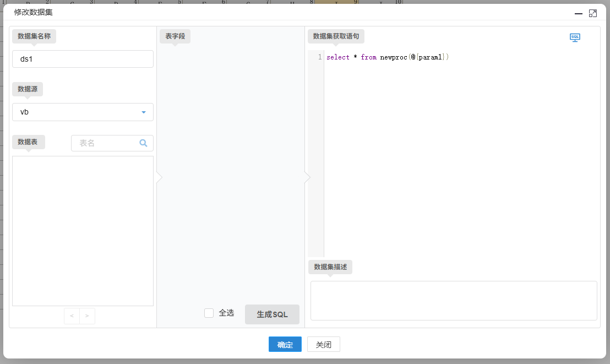Click line number 1 in the SQL editor gutter

[x=319, y=57]
